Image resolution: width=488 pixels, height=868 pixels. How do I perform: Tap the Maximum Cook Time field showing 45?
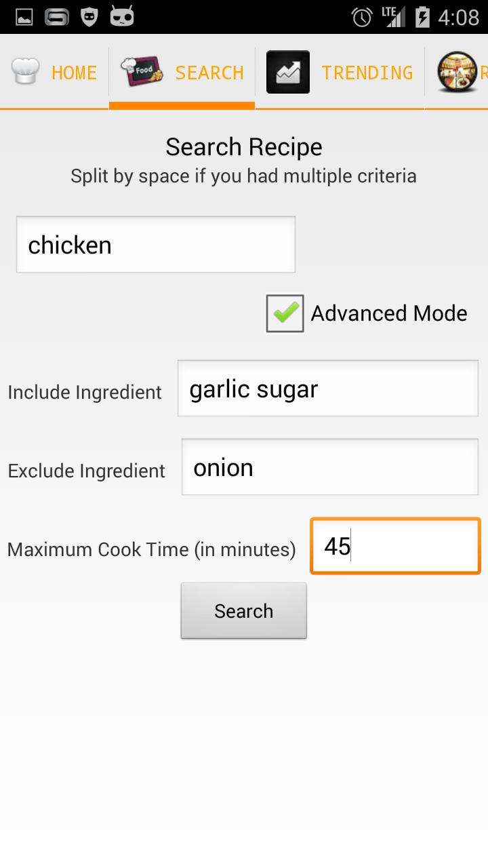395,546
